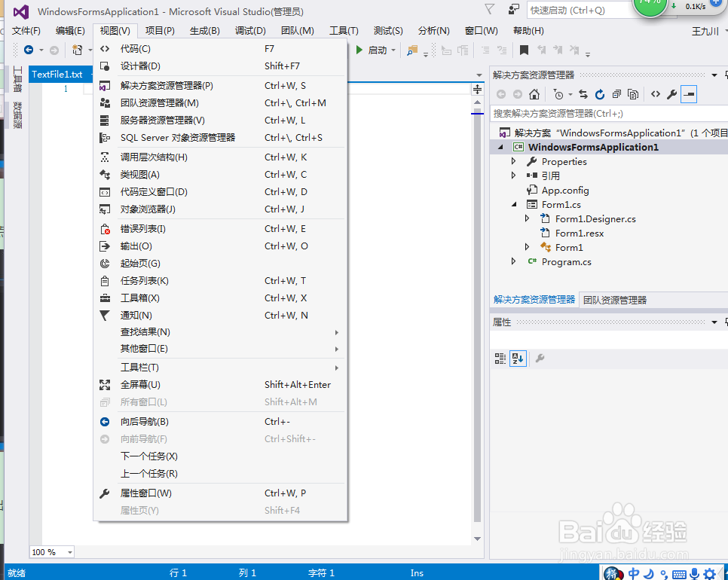
Task: Click the Quick Launch search box
Action: tap(580, 11)
